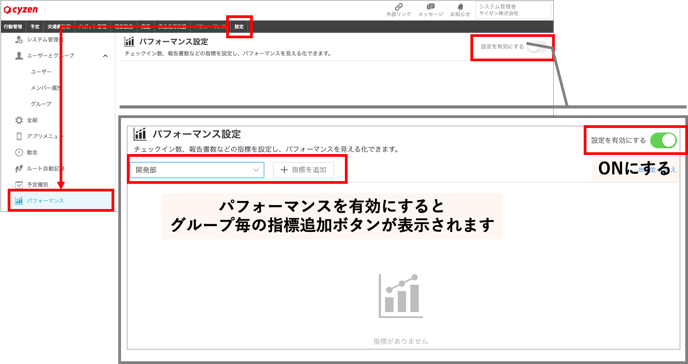
Task: Click the upper パフォーマンス設定 heading
Action: point(173,42)
